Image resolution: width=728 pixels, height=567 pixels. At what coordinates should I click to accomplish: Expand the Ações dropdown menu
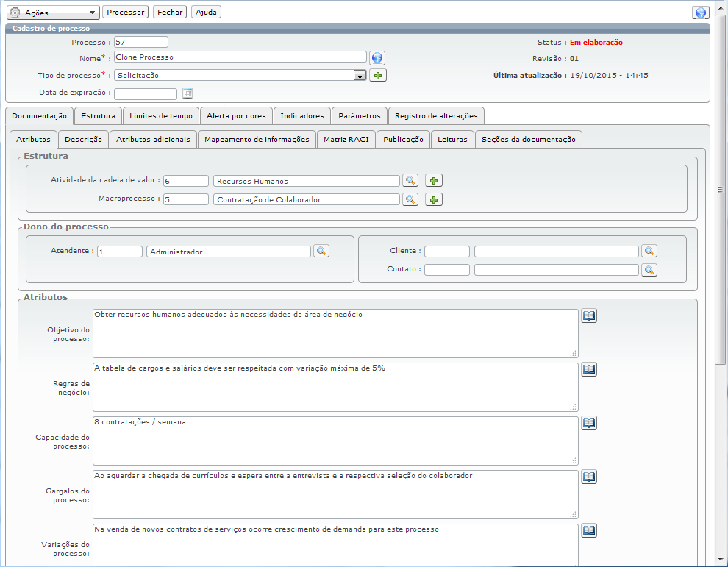53,13
